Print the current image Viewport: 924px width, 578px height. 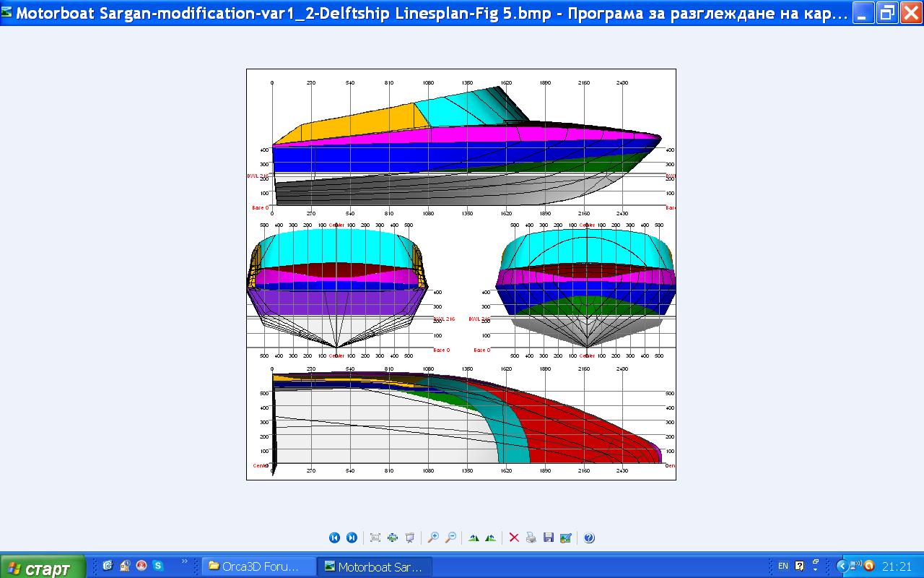pyautogui.click(x=531, y=538)
